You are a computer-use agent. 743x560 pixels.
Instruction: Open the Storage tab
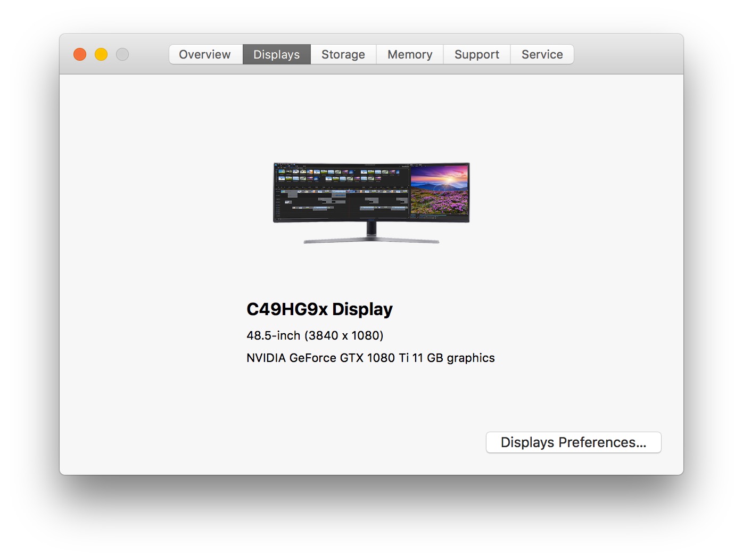[x=343, y=54]
